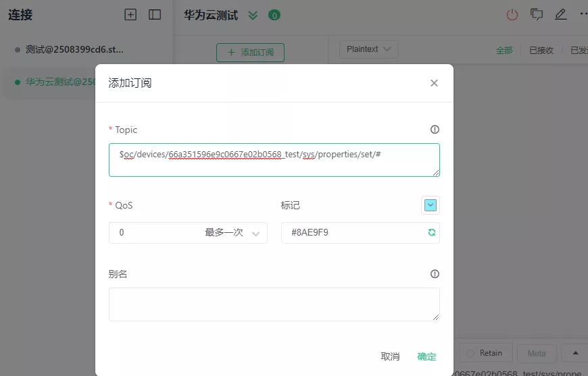588x376 pixels.
Task: Click the edit connection pencil icon
Action: point(560,14)
